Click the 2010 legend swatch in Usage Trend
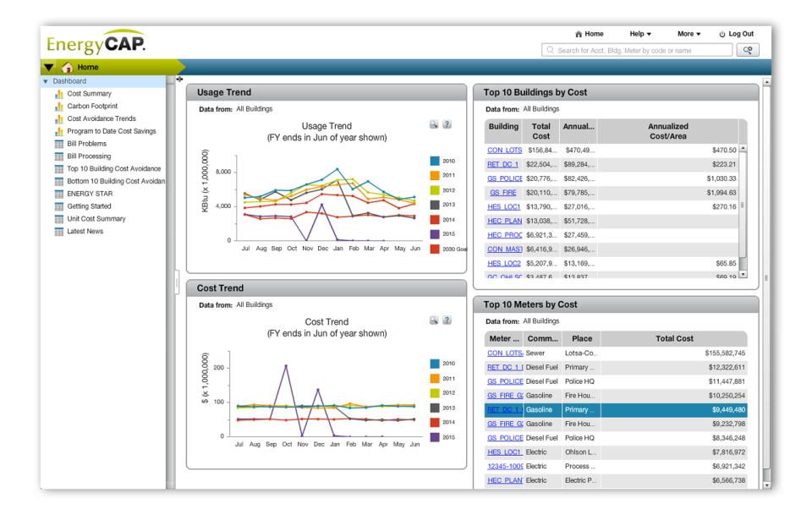Image resolution: width=812 pixels, height=515 pixels. [435, 161]
